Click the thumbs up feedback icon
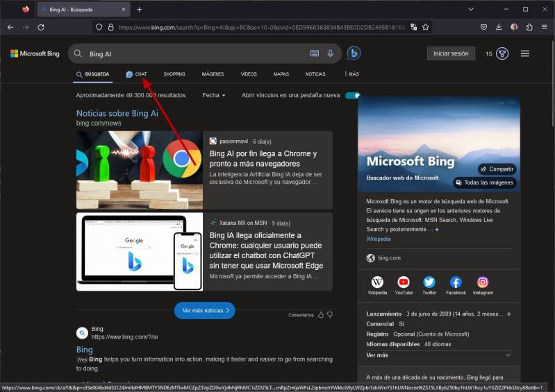555x392 pixels. click(x=320, y=315)
